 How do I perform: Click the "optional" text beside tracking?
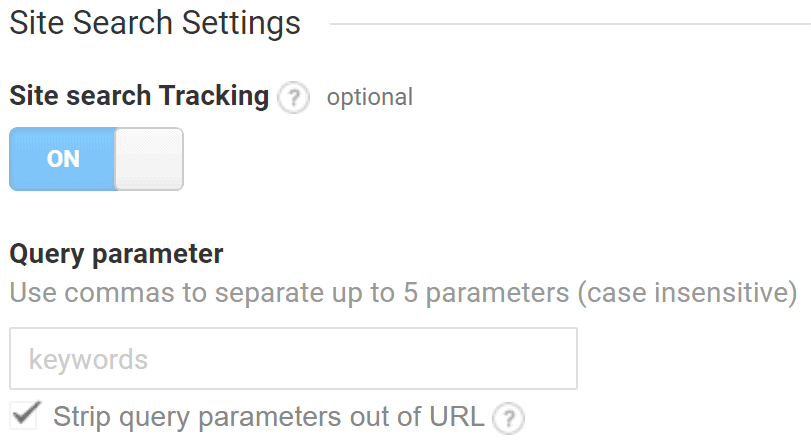point(370,97)
